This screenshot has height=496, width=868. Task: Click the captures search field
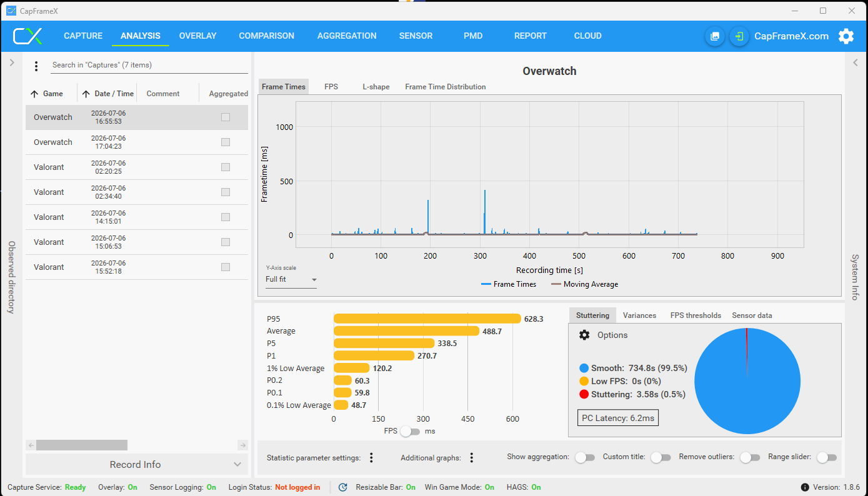[149, 65]
